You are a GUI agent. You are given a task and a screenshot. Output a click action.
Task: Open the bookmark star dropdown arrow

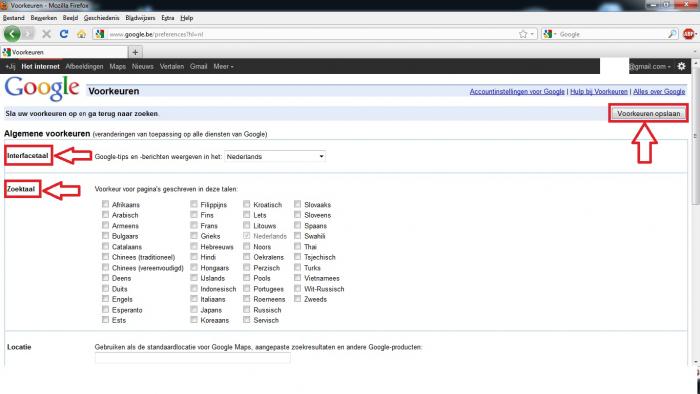(532, 34)
